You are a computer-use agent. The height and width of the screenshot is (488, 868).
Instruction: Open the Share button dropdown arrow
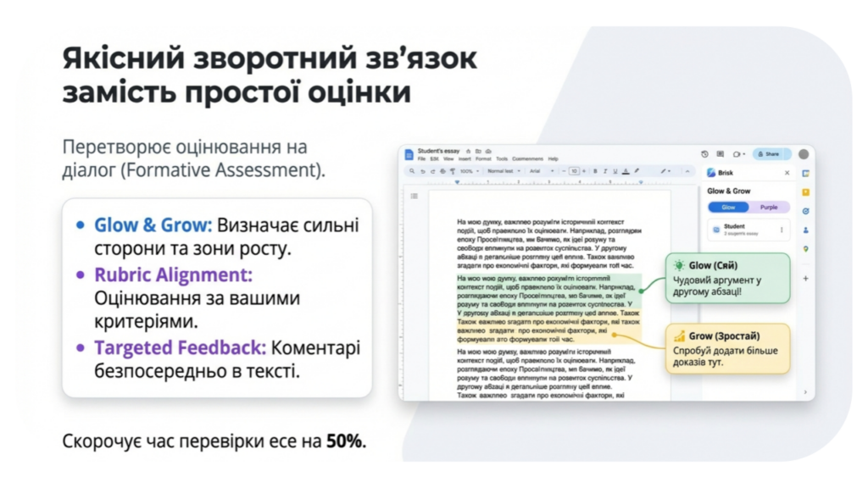point(787,154)
